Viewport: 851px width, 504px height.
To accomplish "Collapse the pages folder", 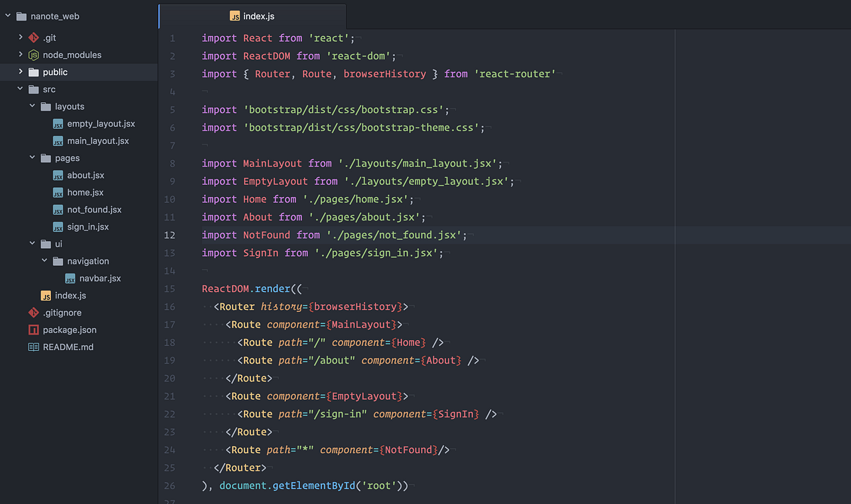I will [31, 157].
